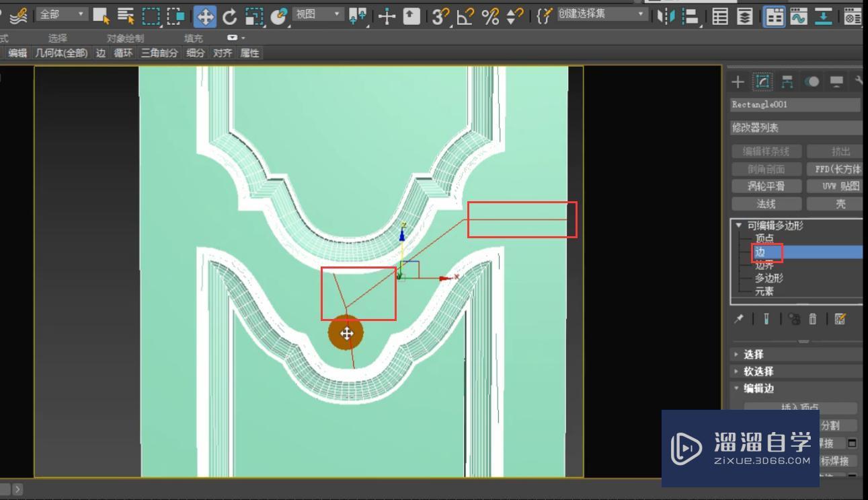Click the 法线 modifier button
Image resolution: width=868 pixels, height=500 pixels.
pos(766,204)
